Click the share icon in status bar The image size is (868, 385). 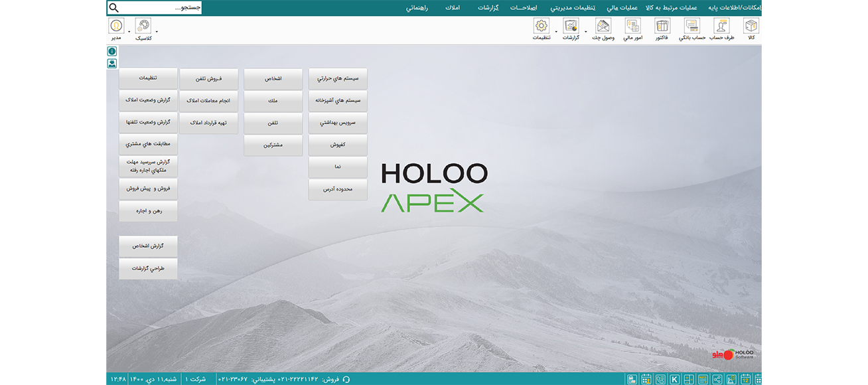(717, 379)
